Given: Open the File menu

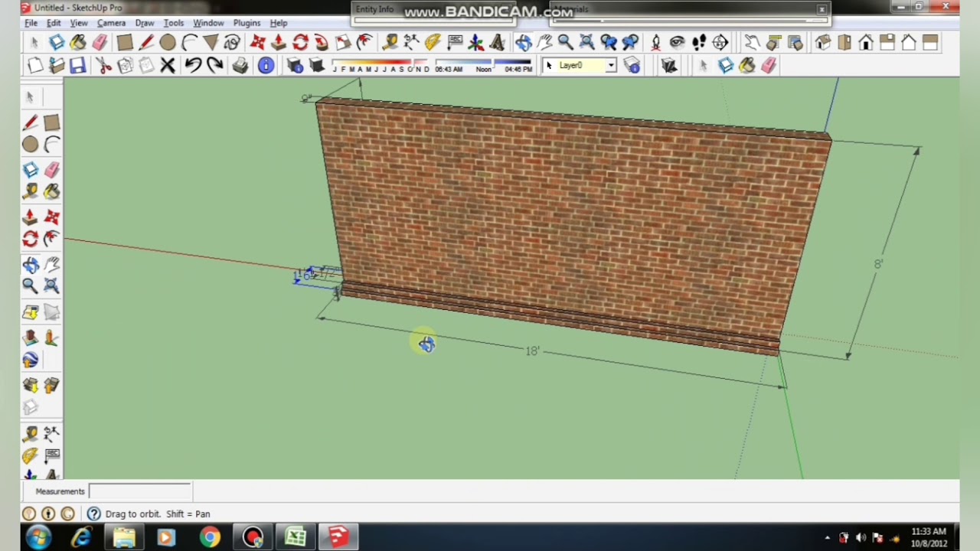Looking at the screenshot, I should click(31, 23).
